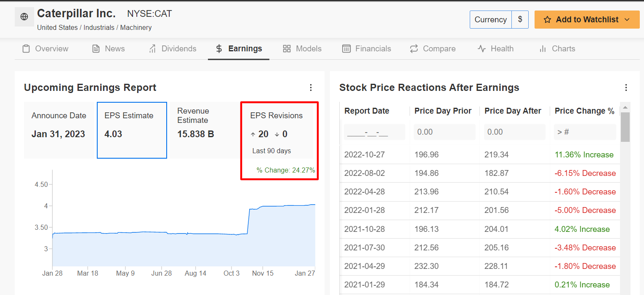The width and height of the screenshot is (644, 295).
Task: Open the Upcoming Earnings Report kebab menu
Action: 311,88
